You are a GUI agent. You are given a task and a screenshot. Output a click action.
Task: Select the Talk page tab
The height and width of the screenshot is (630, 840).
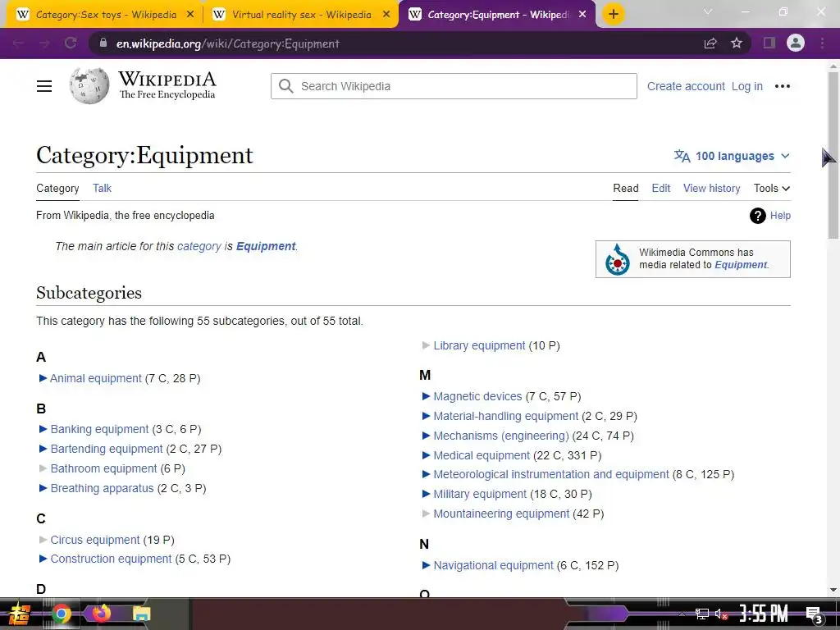[102, 188]
